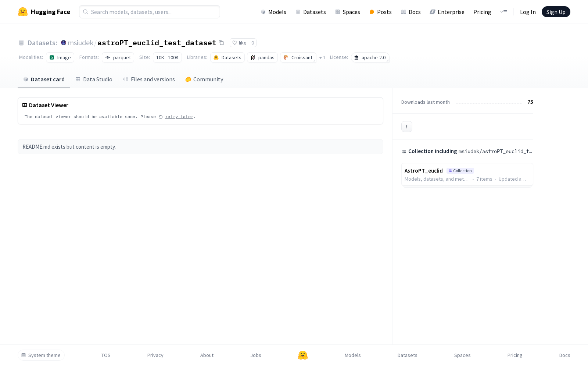Open the About footer link
Image resolution: width=588 pixels, height=368 pixels.
[207, 355]
